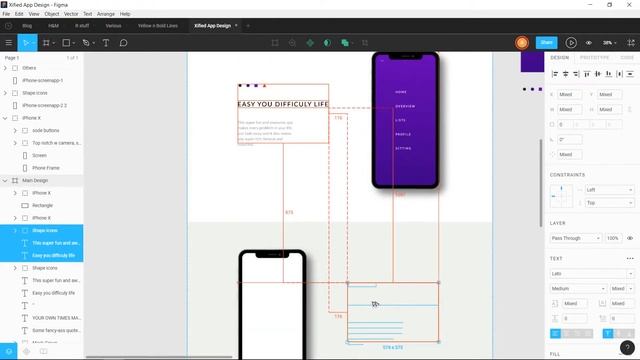This screenshot has width=640, height=360.
Task: Toggle constrain proportions lock icon
Action: [x=629, y=109]
